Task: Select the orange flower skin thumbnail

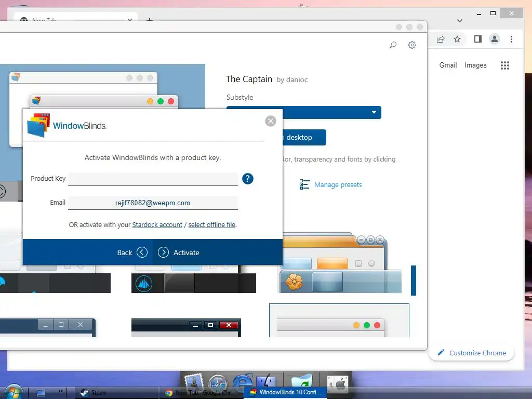Action: pos(341,263)
